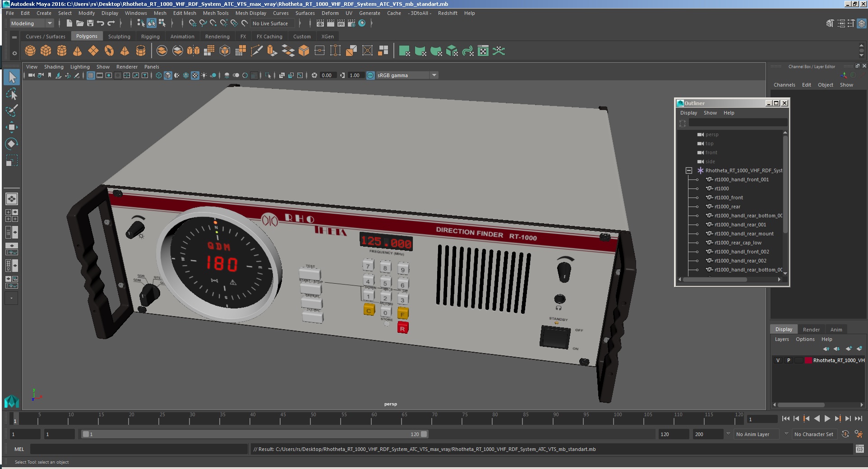This screenshot has height=469, width=868.
Task: Open animation preferences running-man icon
Action: click(x=859, y=434)
